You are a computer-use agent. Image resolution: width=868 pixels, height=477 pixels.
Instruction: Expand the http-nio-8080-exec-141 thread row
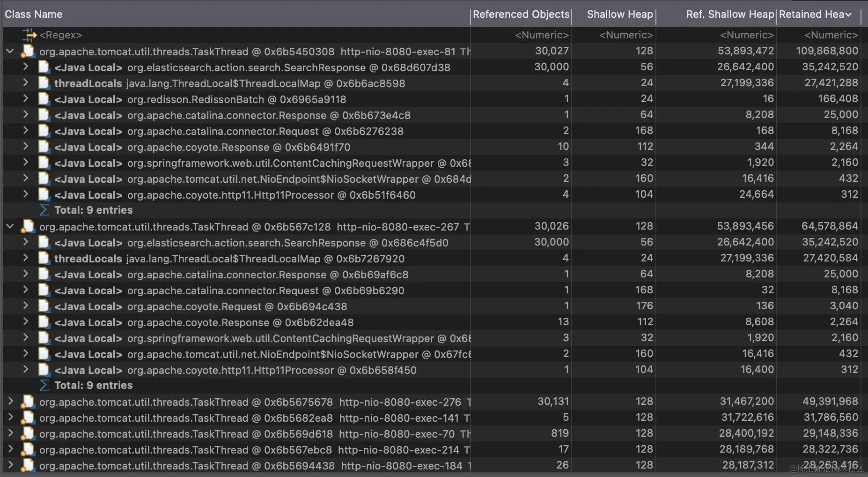click(10, 417)
